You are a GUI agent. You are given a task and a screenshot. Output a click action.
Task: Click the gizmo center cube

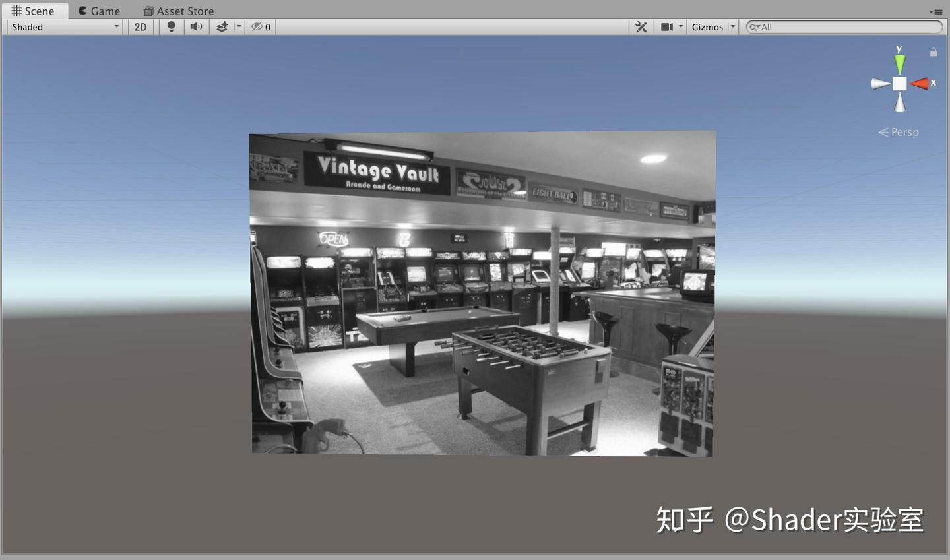(900, 84)
